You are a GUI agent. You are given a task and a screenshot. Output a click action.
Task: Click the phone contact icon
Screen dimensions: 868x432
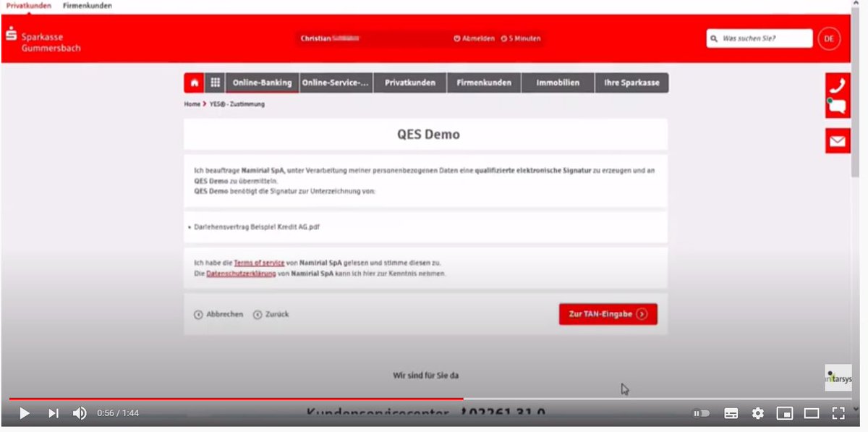click(838, 85)
